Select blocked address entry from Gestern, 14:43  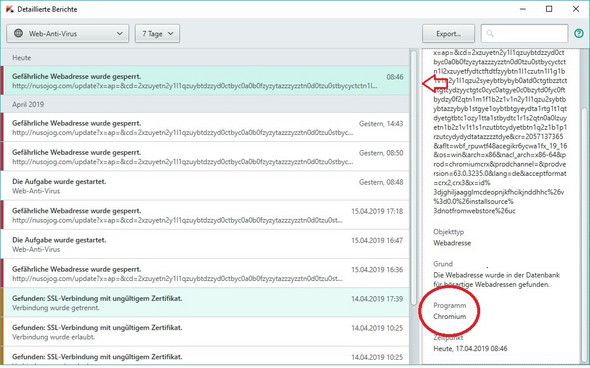tap(205, 128)
